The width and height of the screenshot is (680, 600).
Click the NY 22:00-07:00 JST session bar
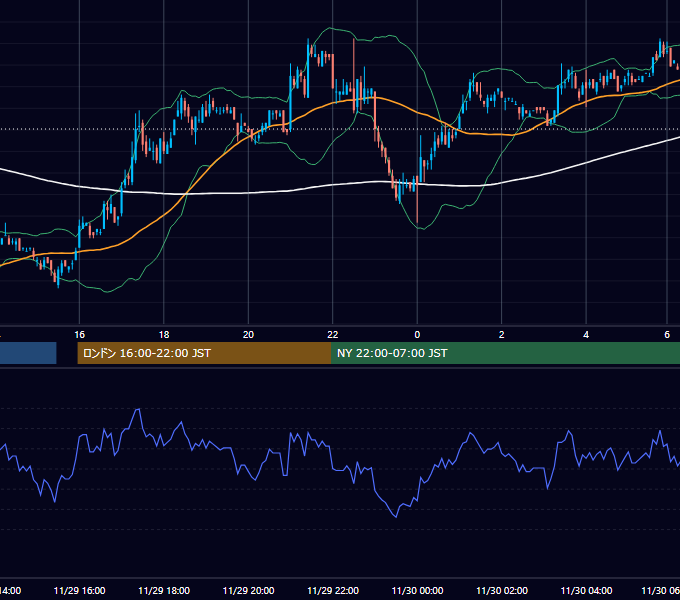click(505, 353)
